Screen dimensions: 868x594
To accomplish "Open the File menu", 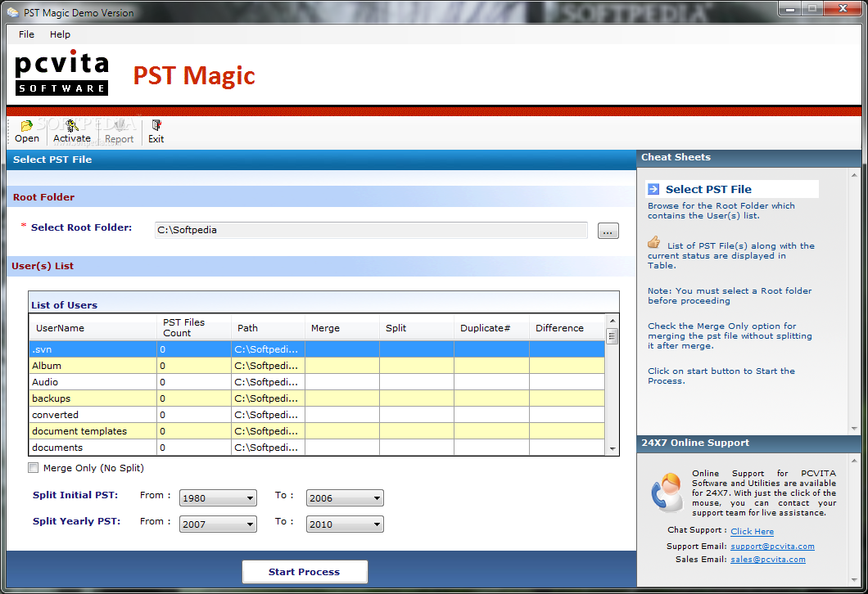I will (x=26, y=34).
